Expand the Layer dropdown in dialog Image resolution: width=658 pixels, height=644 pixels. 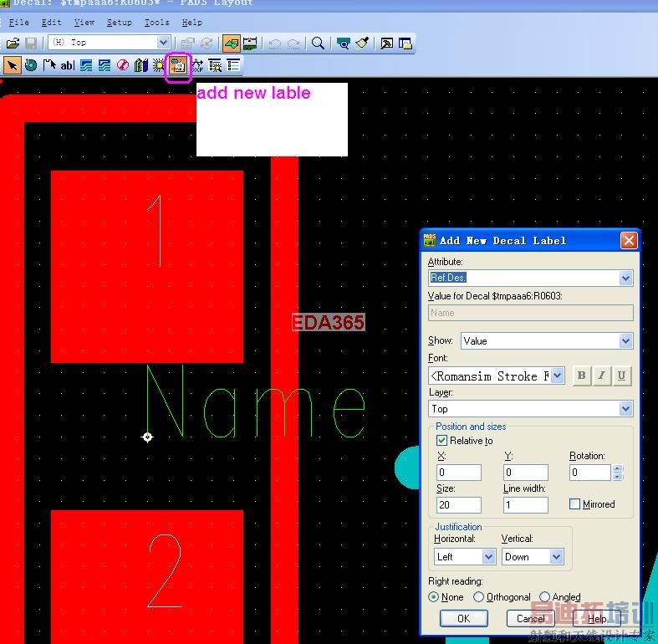pyautogui.click(x=625, y=408)
